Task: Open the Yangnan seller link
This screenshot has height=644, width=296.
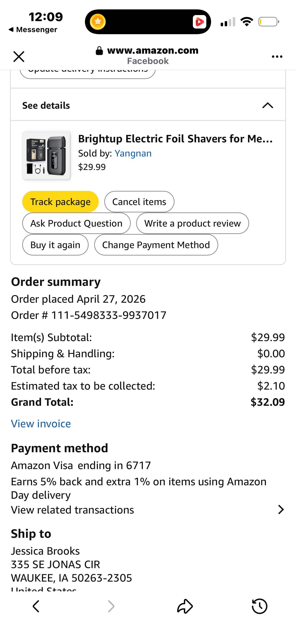Action: 133,153
